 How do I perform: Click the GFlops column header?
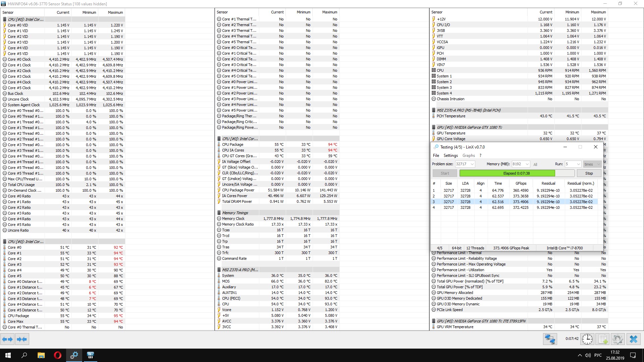(x=521, y=183)
